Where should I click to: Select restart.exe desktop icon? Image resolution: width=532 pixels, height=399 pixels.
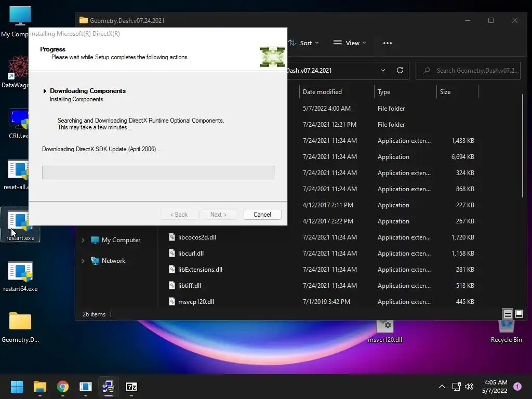coord(20,224)
